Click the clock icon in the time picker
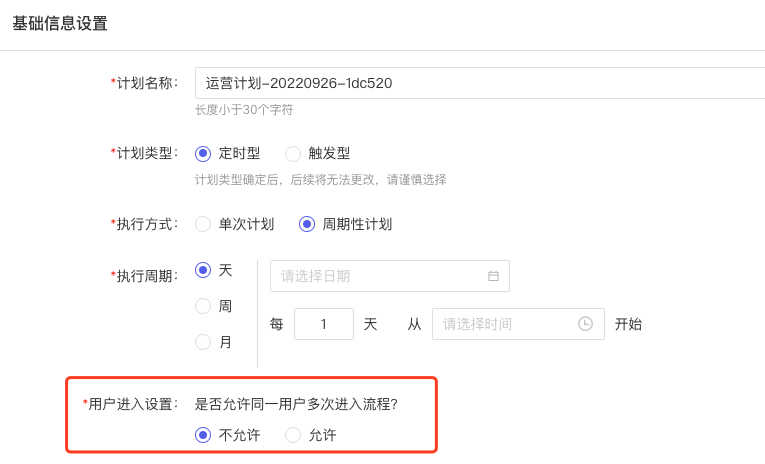The width and height of the screenshot is (765, 464). (585, 323)
